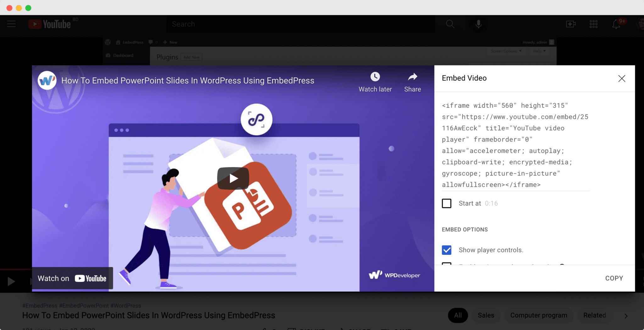This screenshot has width=644, height=330.
Task: Click the #EmbedPowerPoint hashtag
Action: (x=84, y=305)
